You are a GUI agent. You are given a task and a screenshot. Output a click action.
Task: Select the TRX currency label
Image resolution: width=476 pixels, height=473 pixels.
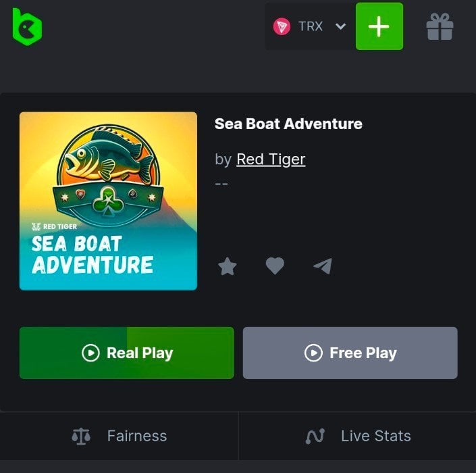(311, 26)
